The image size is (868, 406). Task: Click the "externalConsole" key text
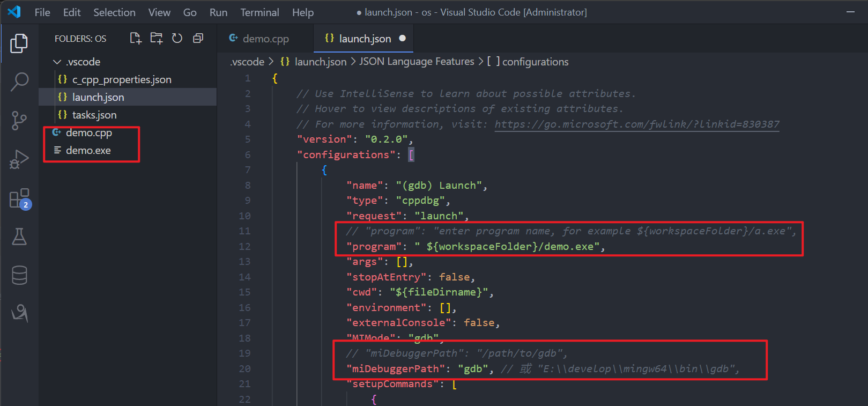coord(398,322)
